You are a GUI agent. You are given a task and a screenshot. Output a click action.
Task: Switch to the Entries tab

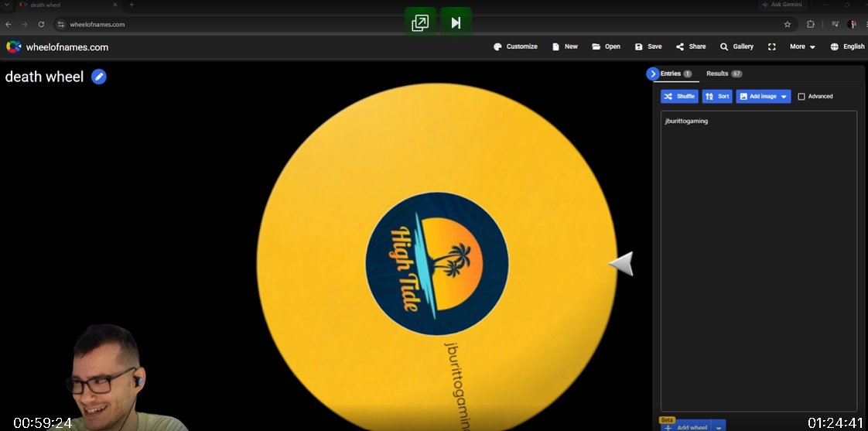(676, 74)
